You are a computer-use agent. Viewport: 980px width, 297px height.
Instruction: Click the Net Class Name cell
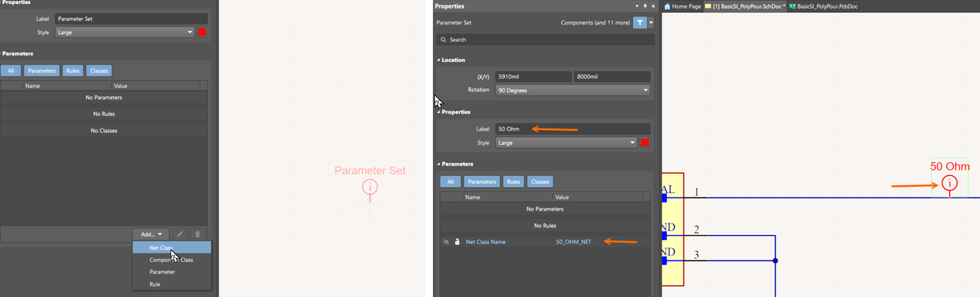[x=485, y=242]
